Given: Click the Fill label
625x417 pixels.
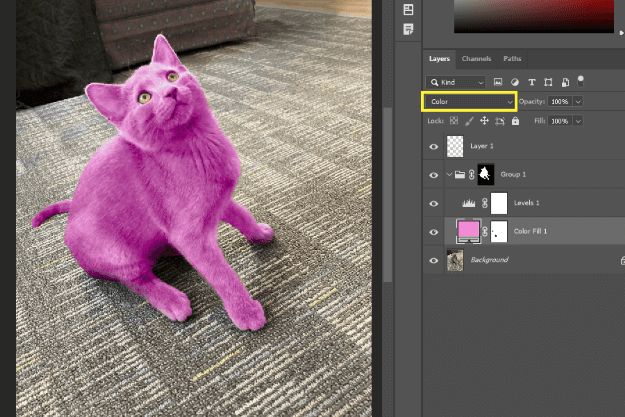Looking at the screenshot, I should pyautogui.click(x=540, y=121).
